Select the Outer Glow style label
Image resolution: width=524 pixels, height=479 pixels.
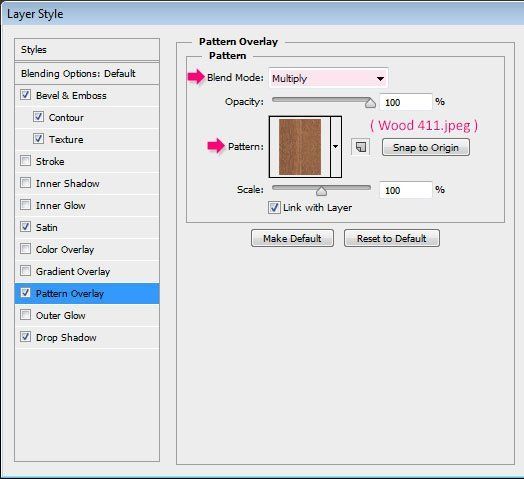point(60,316)
